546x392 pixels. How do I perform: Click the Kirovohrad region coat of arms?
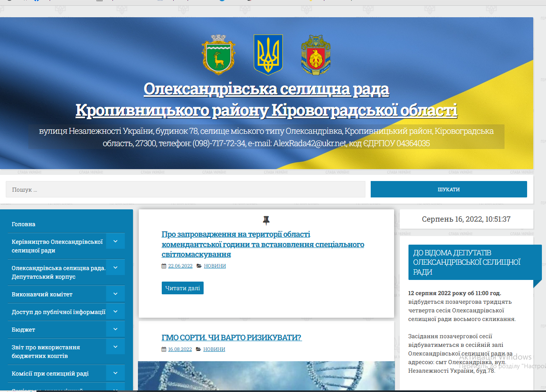click(316, 55)
